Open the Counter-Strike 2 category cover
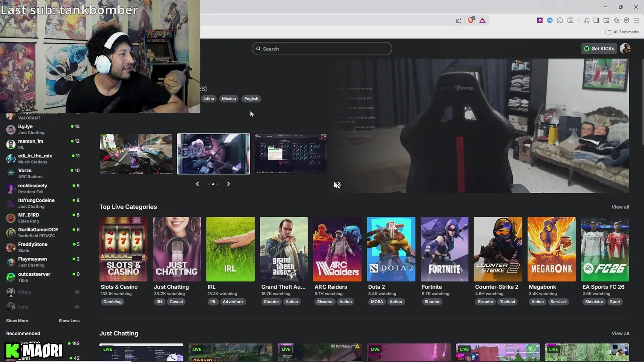Image resolution: width=644 pixels, height=362 pixels. [498, 249]
